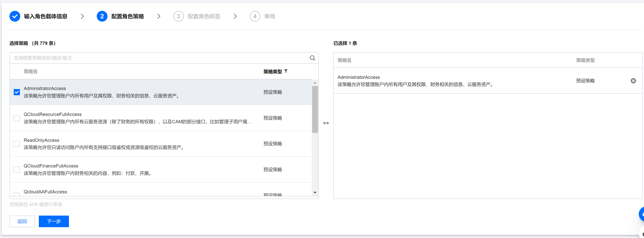Click the chevron after 配置角色策略 step
Viewport: 644px width, 238px height.
159,16
